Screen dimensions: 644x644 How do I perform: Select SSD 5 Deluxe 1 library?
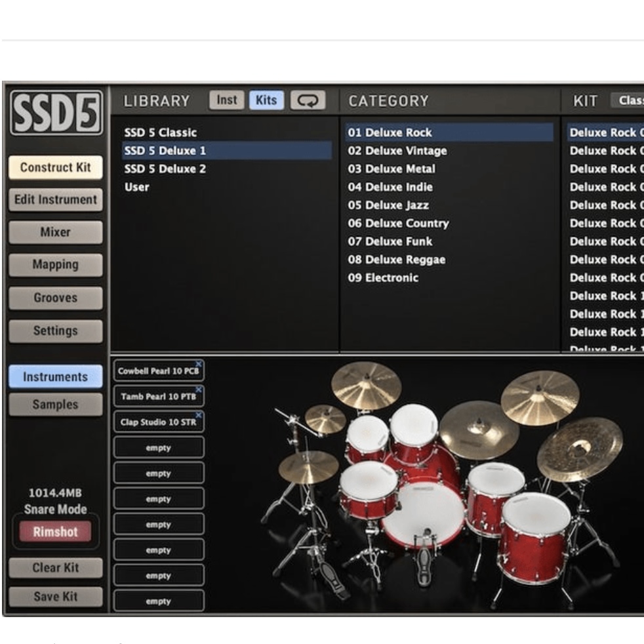click(227, 151)
